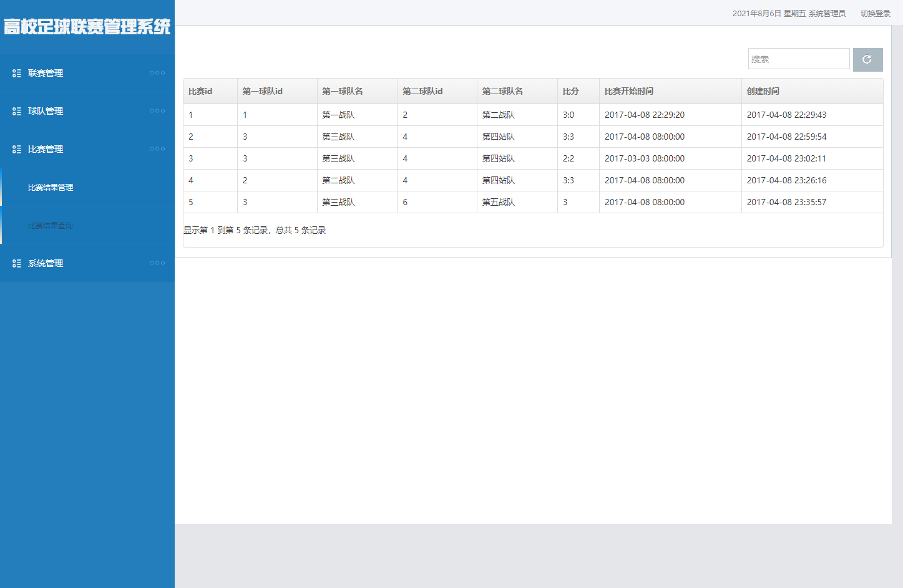Sort by the 比赛开始时间 column header

coord(628,92)
